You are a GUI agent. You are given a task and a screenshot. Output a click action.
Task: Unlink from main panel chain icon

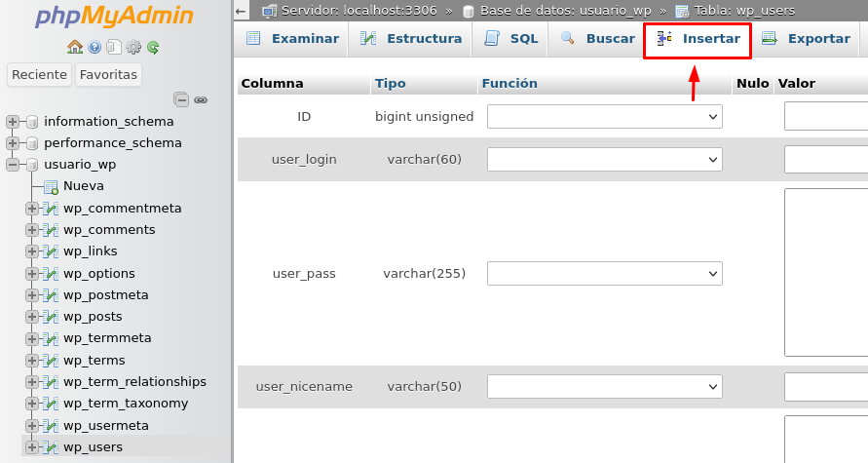(201, 100)
